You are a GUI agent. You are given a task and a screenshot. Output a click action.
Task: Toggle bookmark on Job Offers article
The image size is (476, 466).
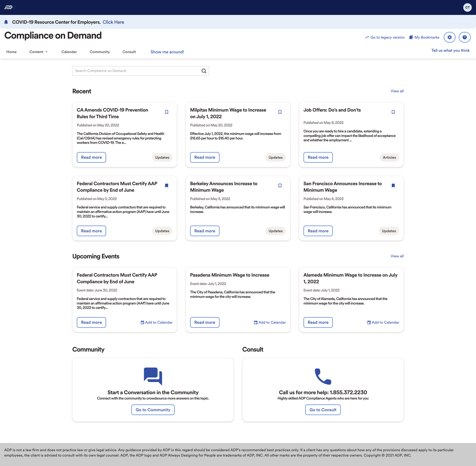393,112
